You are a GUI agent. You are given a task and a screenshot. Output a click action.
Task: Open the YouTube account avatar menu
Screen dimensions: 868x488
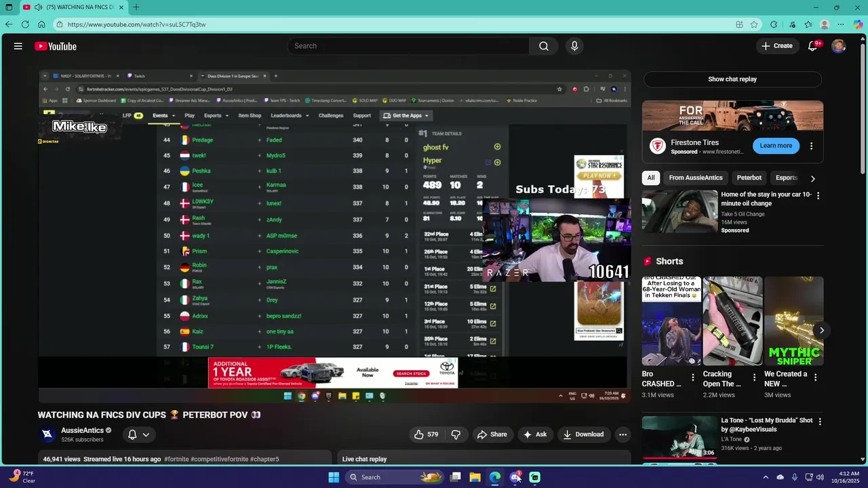pos(839,46)
